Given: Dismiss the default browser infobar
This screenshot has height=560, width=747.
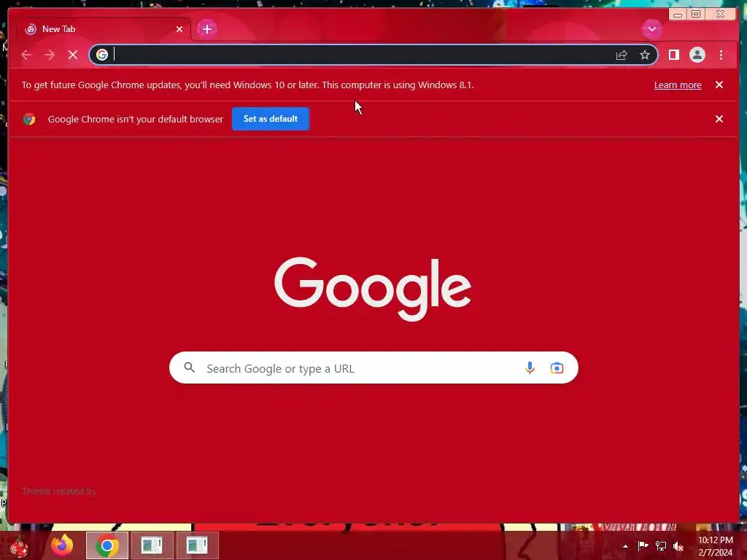Looking at the screenshot, I should [719, 119].
